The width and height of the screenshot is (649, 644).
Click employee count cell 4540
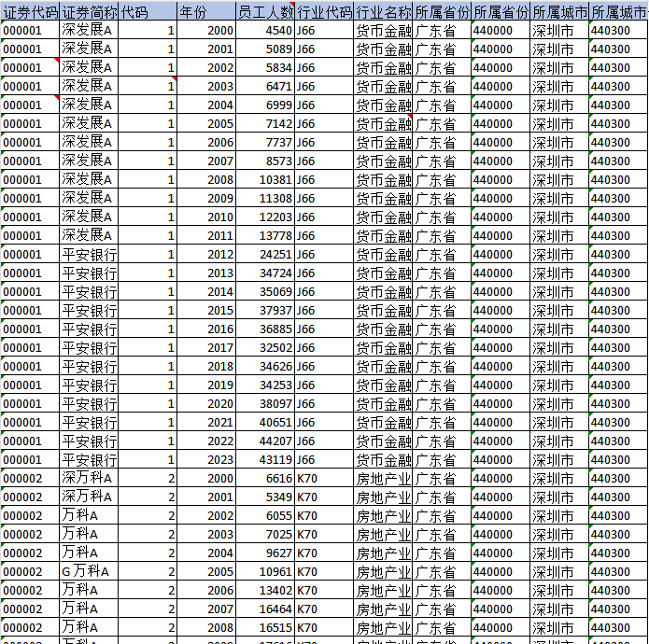[265, 30]
